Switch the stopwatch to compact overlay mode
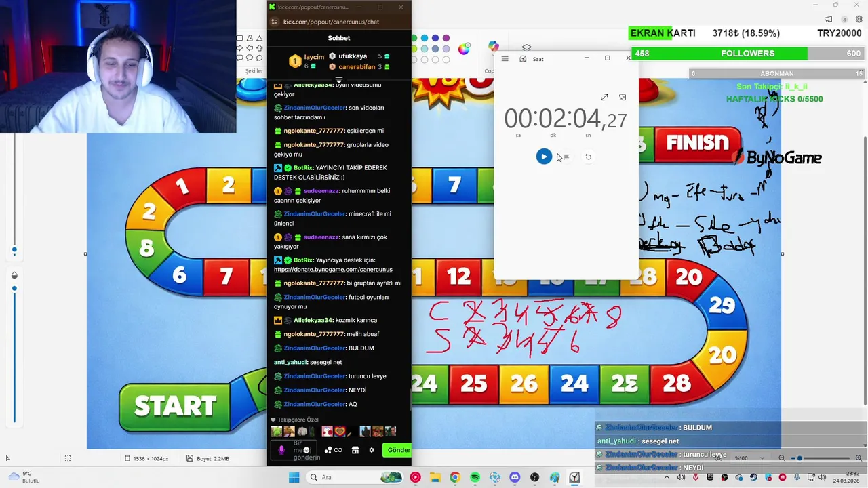The image size is (868, 488). click(x=623, y=97)
